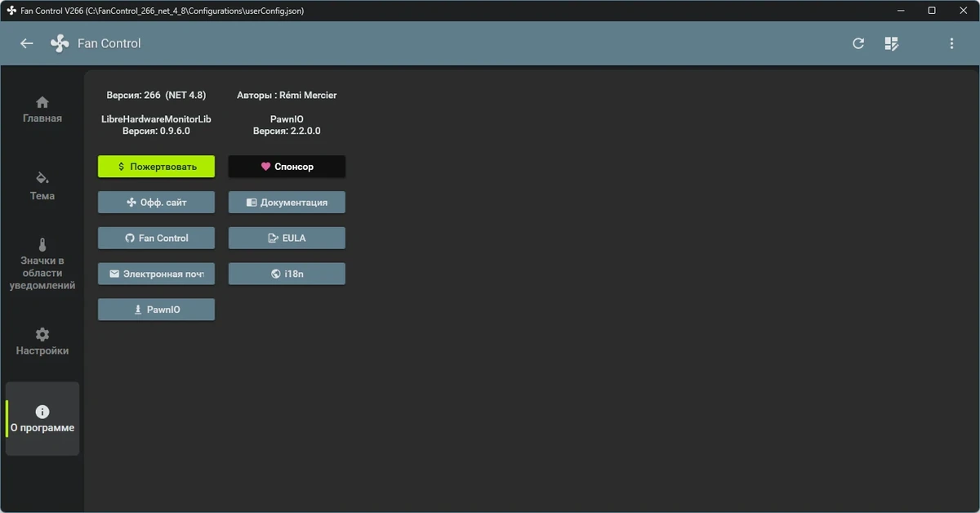This screenshot has width=980, height=513.
Task: Click the Fan Control fan logo
Action: click(x=60, y=43)
